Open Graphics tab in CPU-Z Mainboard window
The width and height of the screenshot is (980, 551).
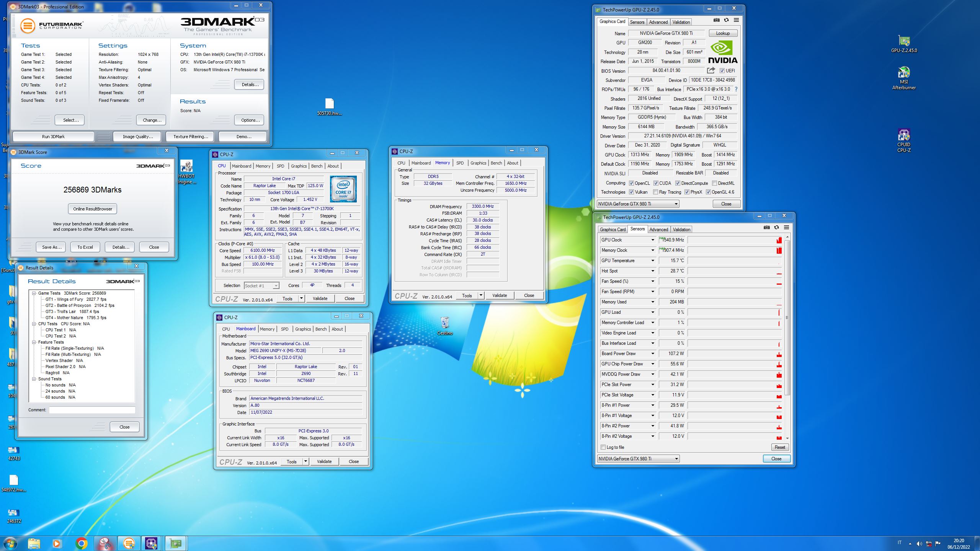(x=303, y=329)
